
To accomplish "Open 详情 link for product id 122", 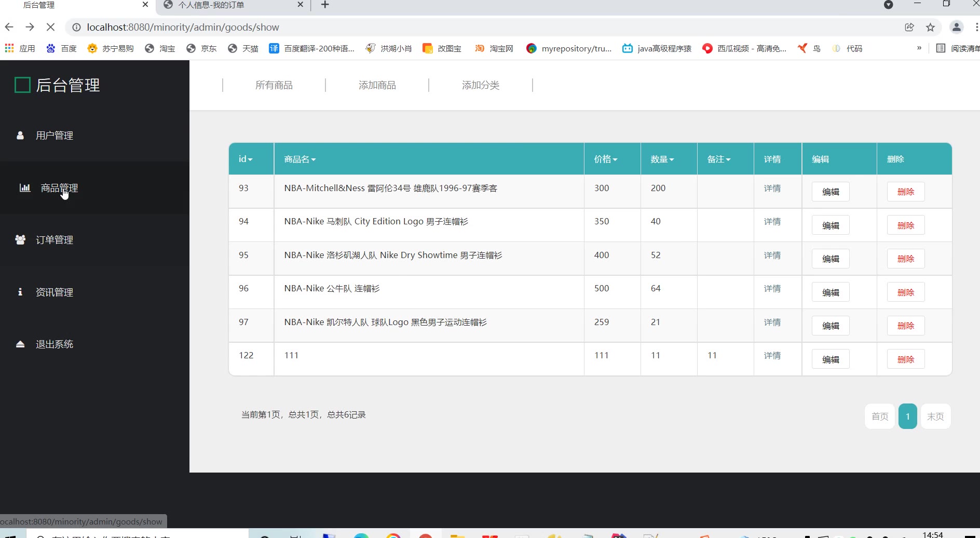I will click(772, 356).
